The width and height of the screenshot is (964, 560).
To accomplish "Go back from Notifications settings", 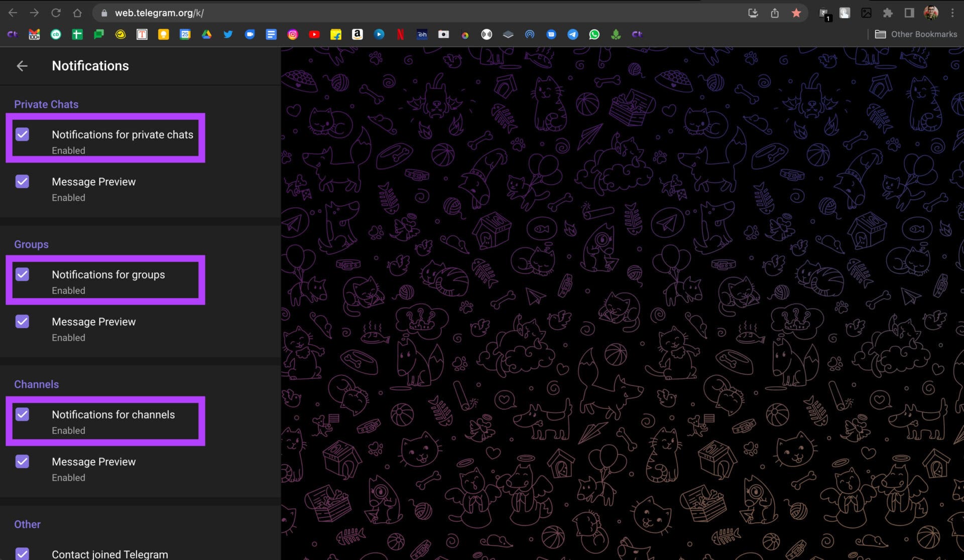I will (x=22, y=66).
